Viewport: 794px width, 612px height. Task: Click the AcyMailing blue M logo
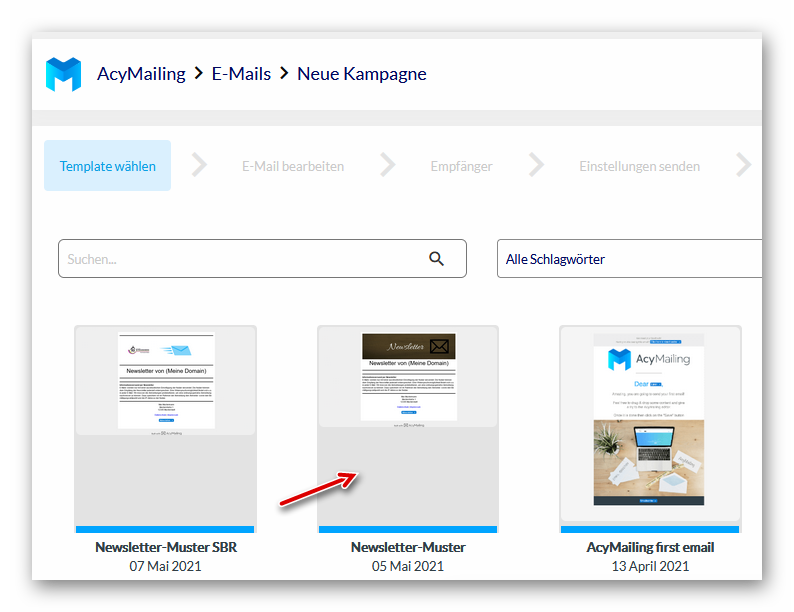coord(63,74)
